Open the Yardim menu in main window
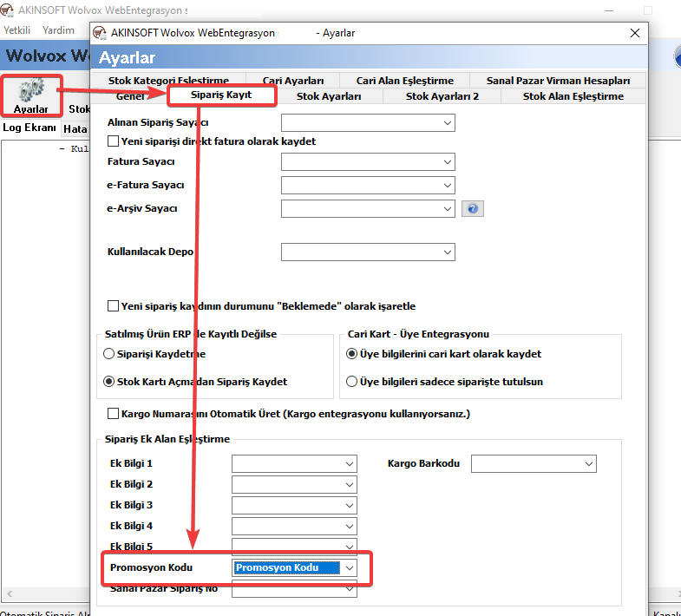This screenshot has height=616, width=681. click(x=58, y=30)
